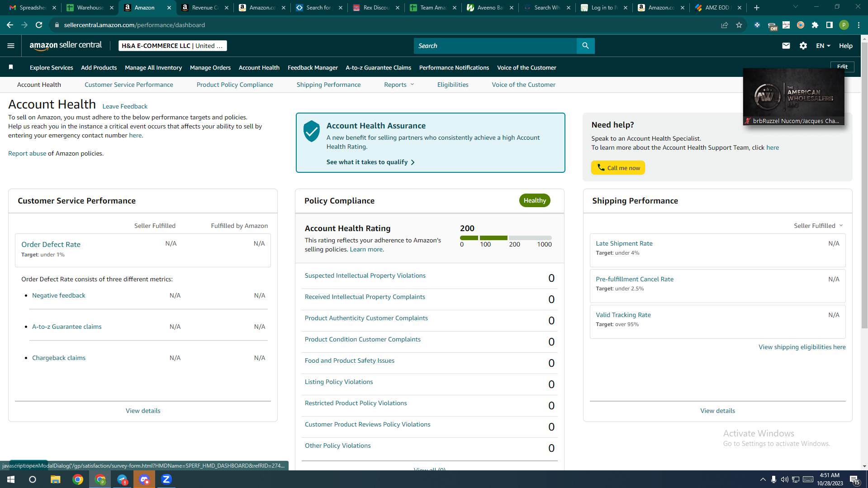Switch to the Customer Service Performance tab
Viewport: 868px width, 488px height.
click(x=129, y=85)
